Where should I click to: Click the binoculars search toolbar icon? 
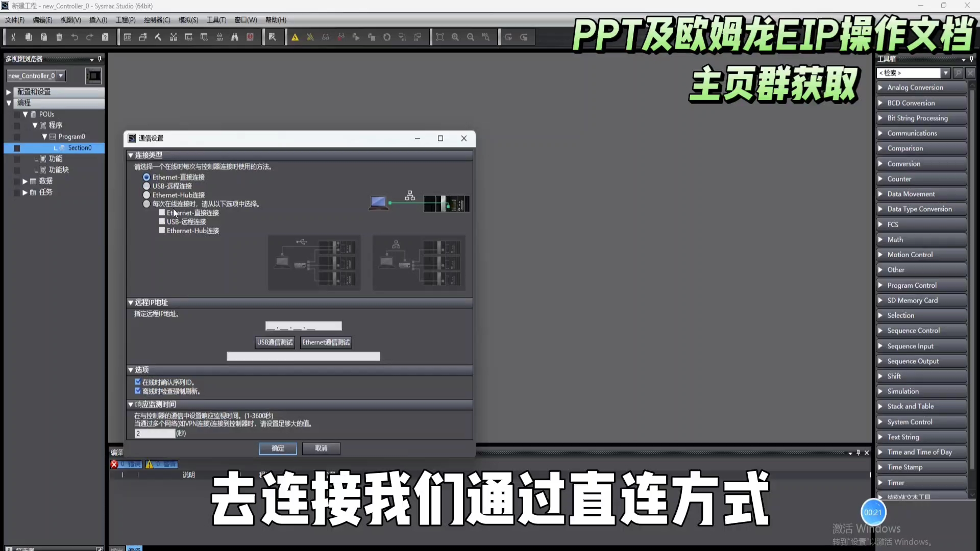click(235, 37)
